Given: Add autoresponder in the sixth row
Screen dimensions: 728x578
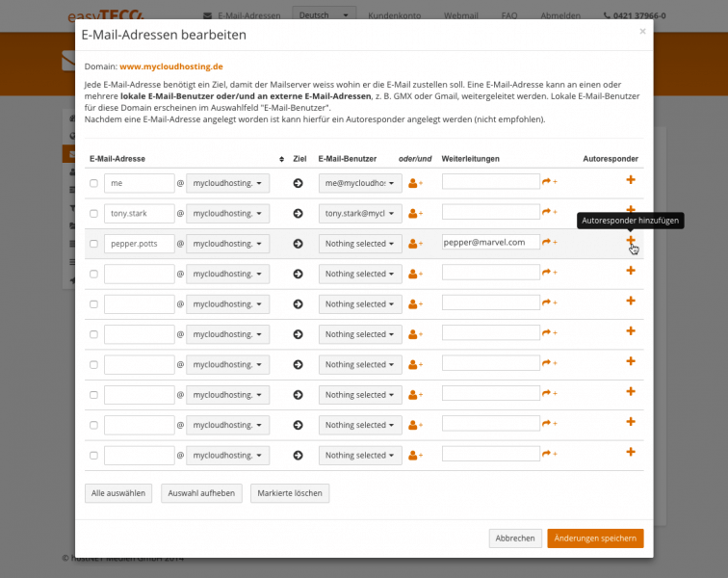Looking at the screenshot, I should coord(631,330).
